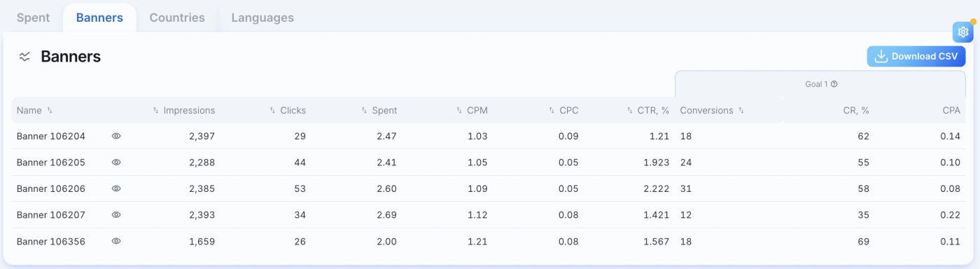Click CR value 69
980x269 pixels.
click(x=863, y=241)
